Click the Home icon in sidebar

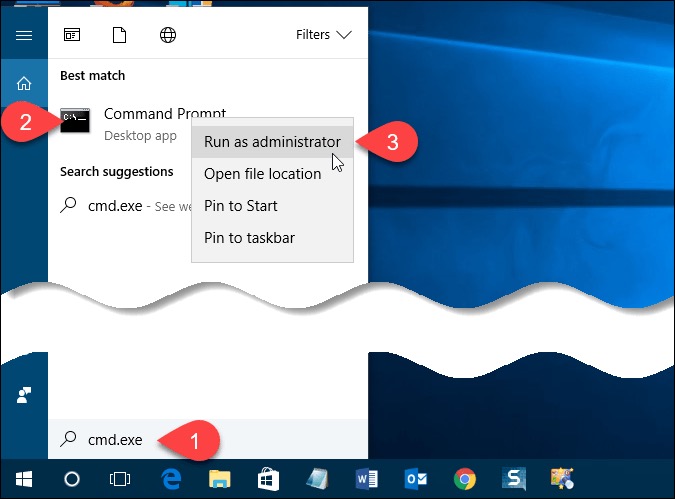click(x=24, y=84)
